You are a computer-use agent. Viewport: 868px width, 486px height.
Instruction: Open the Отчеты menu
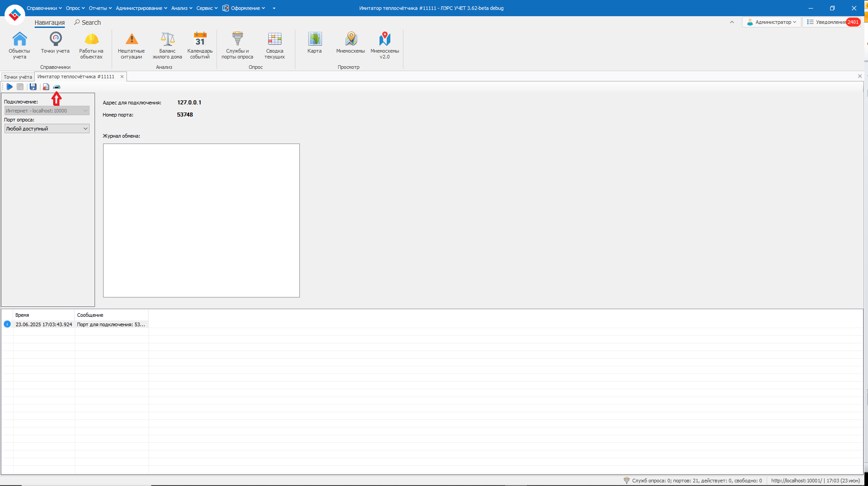tap(100, 8)
